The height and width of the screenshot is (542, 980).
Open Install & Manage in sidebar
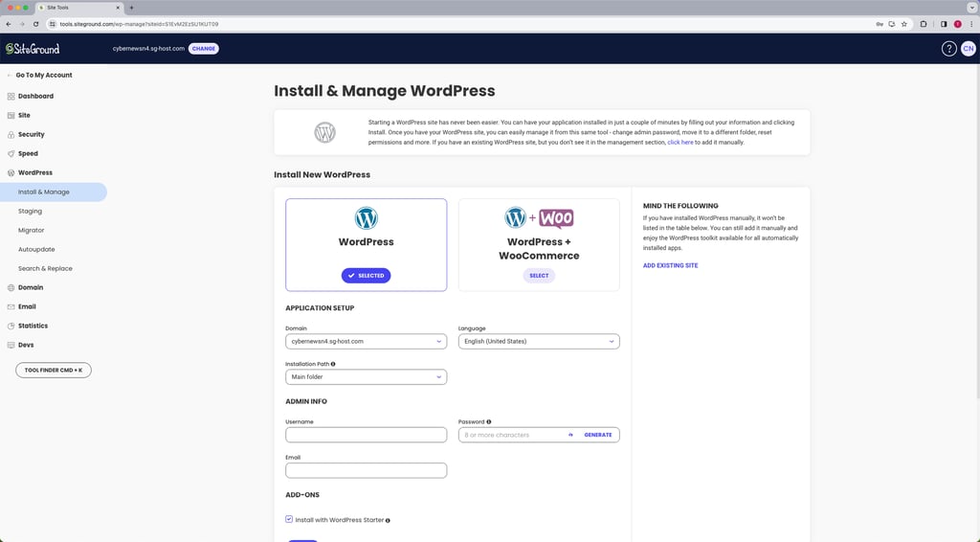click(x=54, y=192)
